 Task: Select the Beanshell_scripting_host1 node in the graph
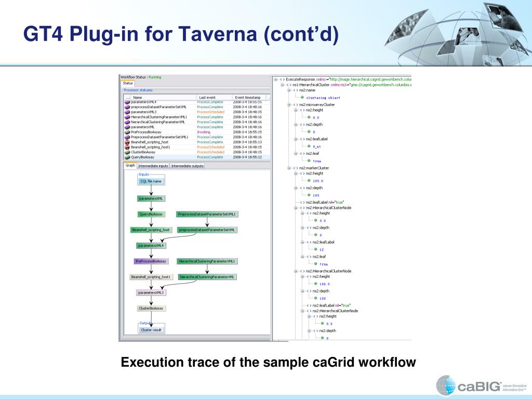(151, 277)
